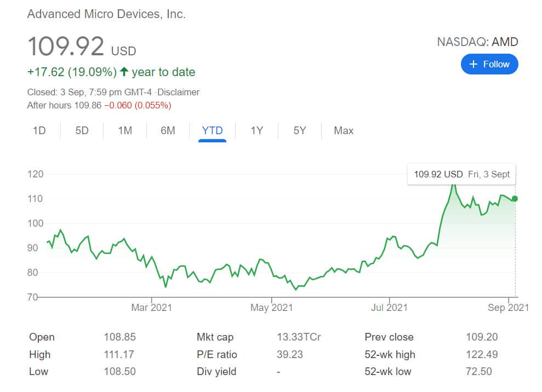This screenshot has width=542, height=392.
Task: Select the 5D time range tab
Action: (82, 130)
